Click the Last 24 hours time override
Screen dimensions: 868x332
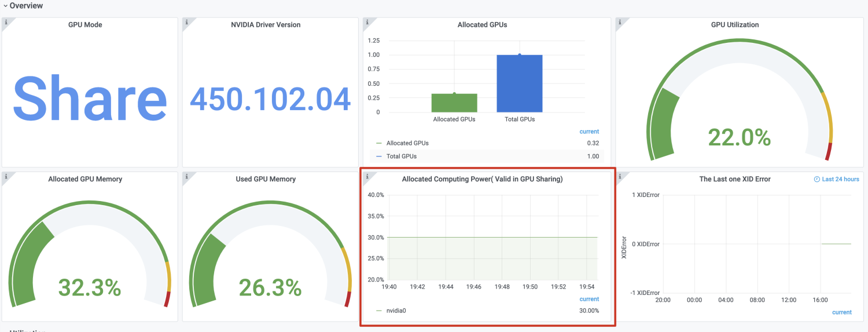pyautogui.click(x=836, y=179)
